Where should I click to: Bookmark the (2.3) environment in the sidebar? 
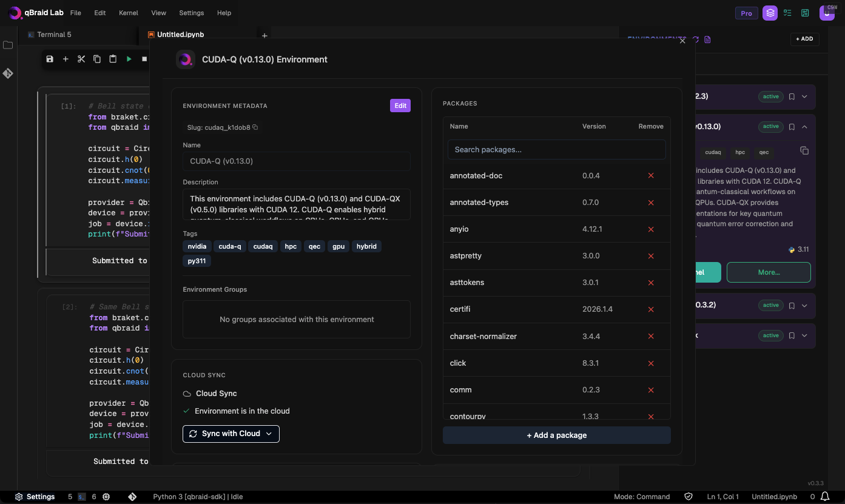(792, 96)
